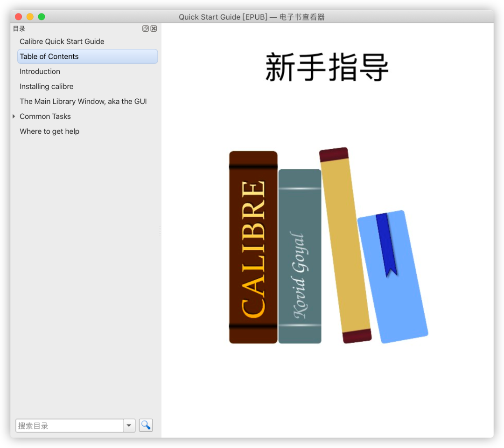Screen dimensions: 504x448
Task: Maximize the window with green button
Action: 42,17
